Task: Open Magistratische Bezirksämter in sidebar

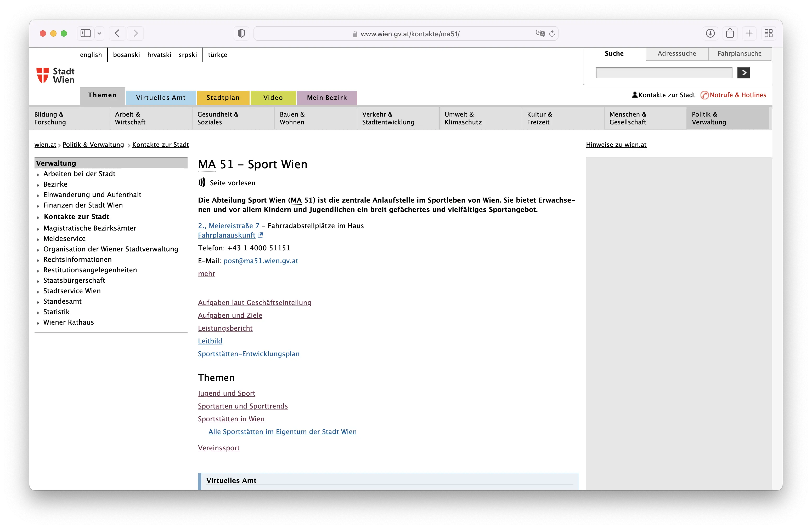Action: coord(90,228)
